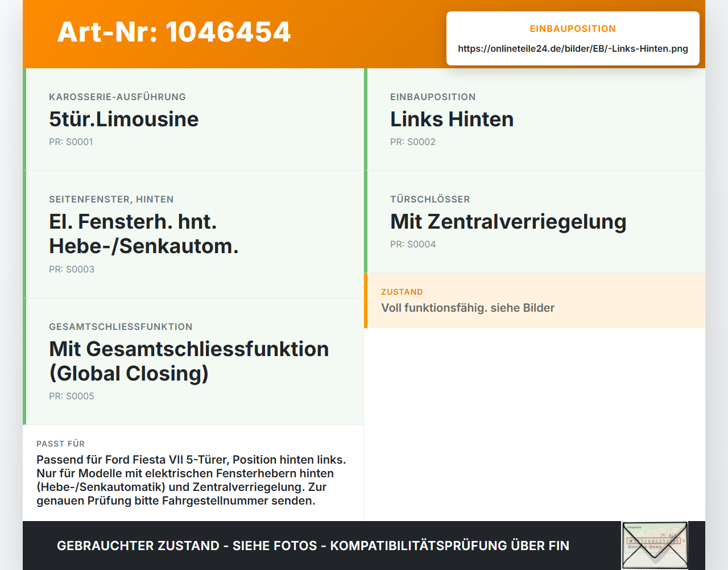Select the Links Hinten position card

click(535, 119)
